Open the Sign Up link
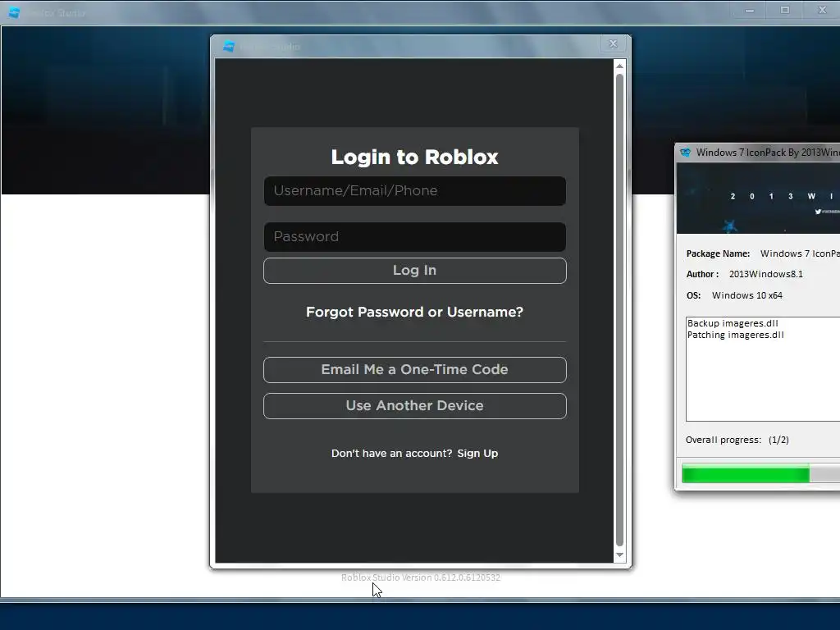Viewport: 840px width, 630px height. 477,453
